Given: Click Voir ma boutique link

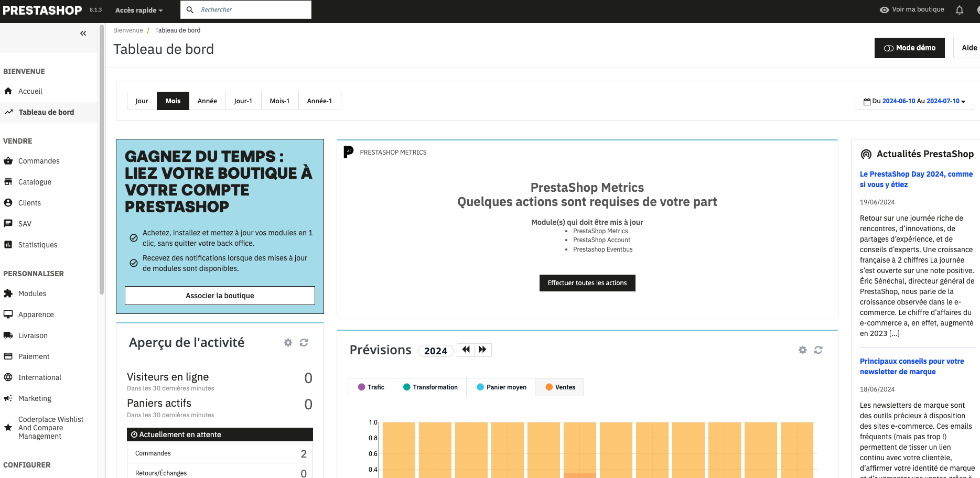Looking at the screenshot, I should 912,9.
